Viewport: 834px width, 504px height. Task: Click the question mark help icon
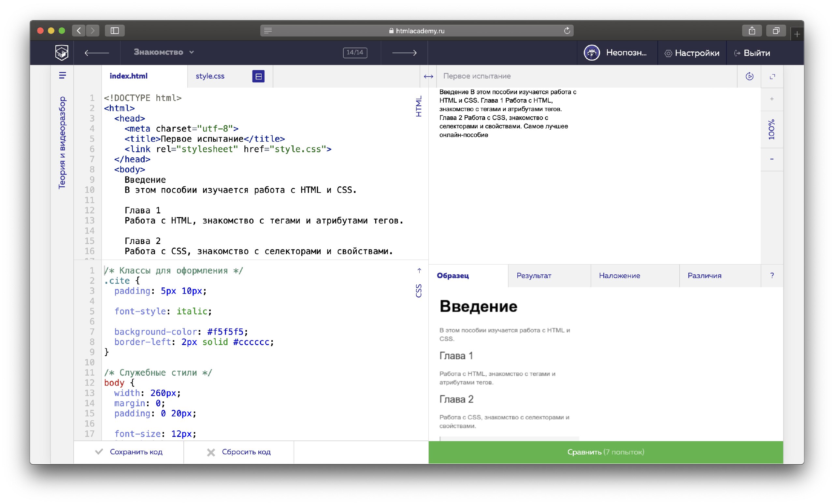(x=772, y=276)
